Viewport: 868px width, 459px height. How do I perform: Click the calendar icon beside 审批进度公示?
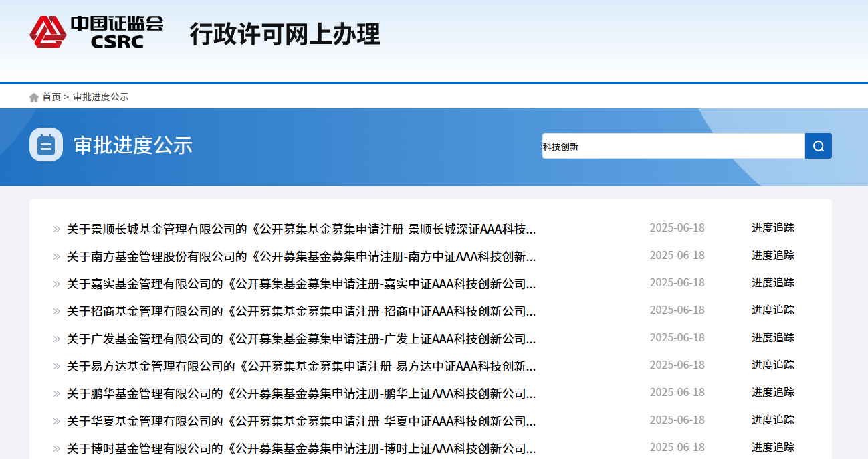(46, 145)
